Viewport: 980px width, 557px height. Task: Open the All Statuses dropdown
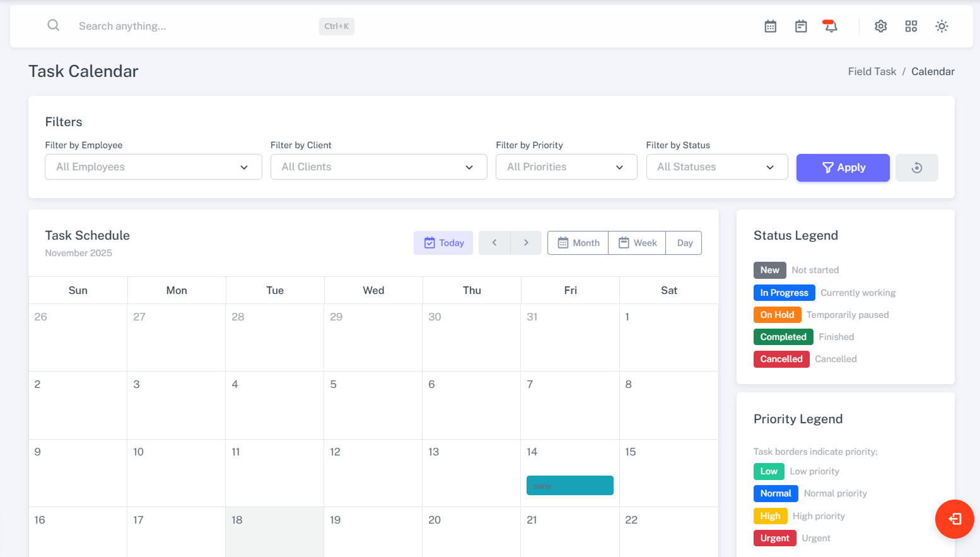716,167
